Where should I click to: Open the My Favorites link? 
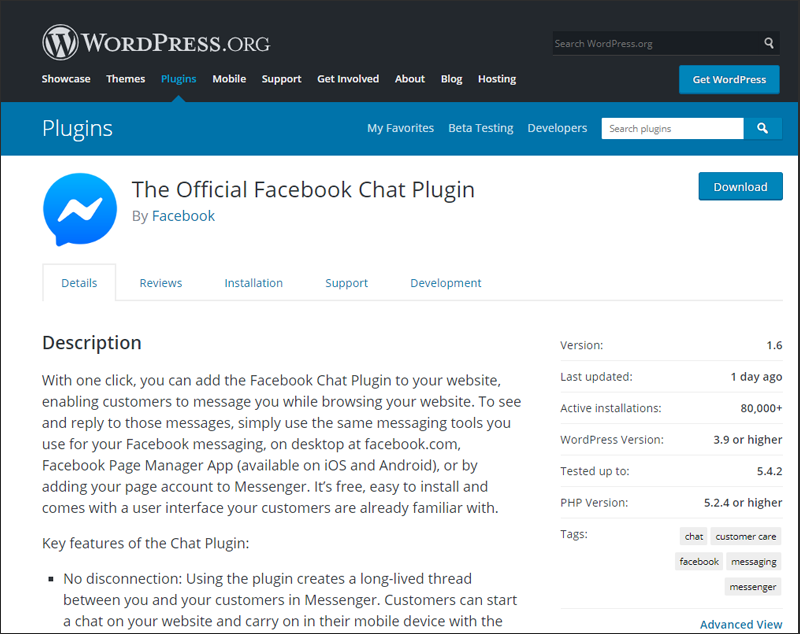click(x=401, y=128)
